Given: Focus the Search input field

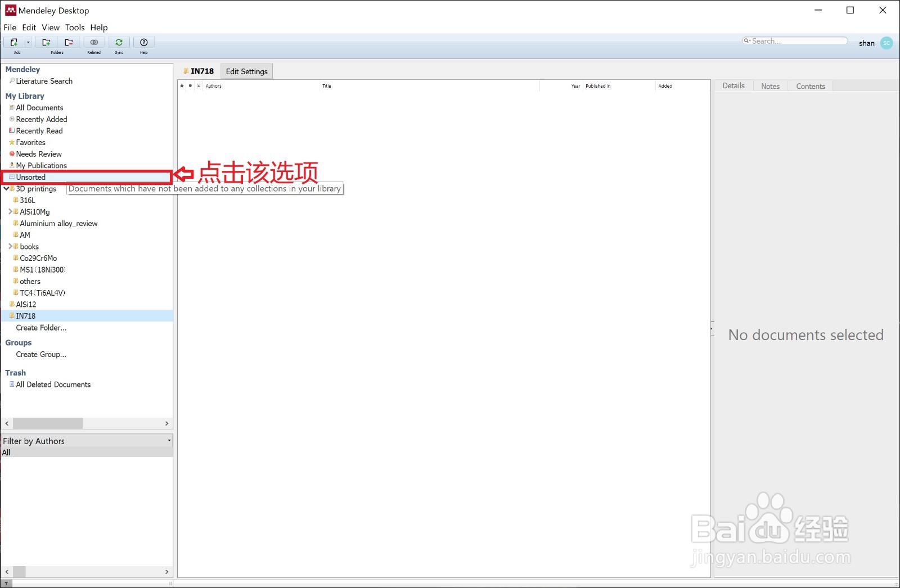Looking at the screenshot, I should coord(795,41).
